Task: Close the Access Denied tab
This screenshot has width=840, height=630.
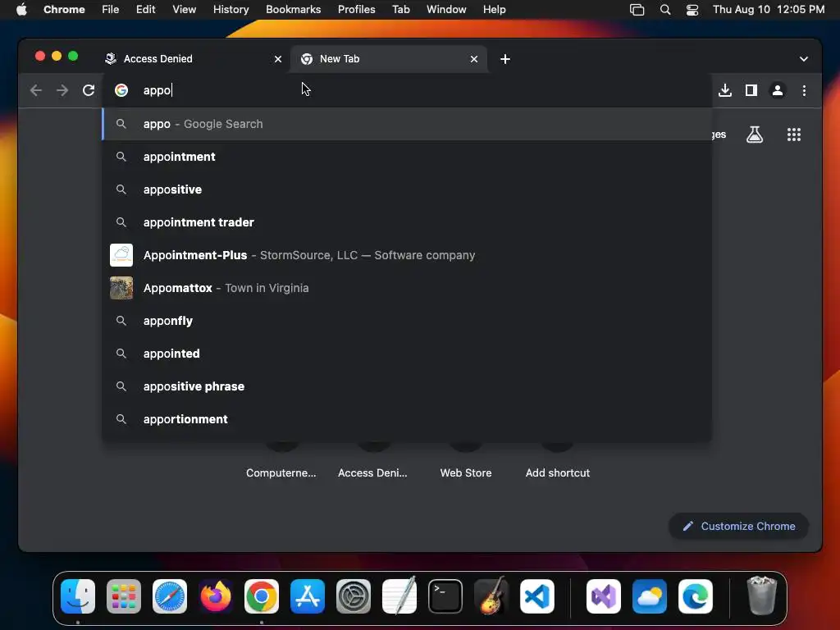Action: click(277, 59)
